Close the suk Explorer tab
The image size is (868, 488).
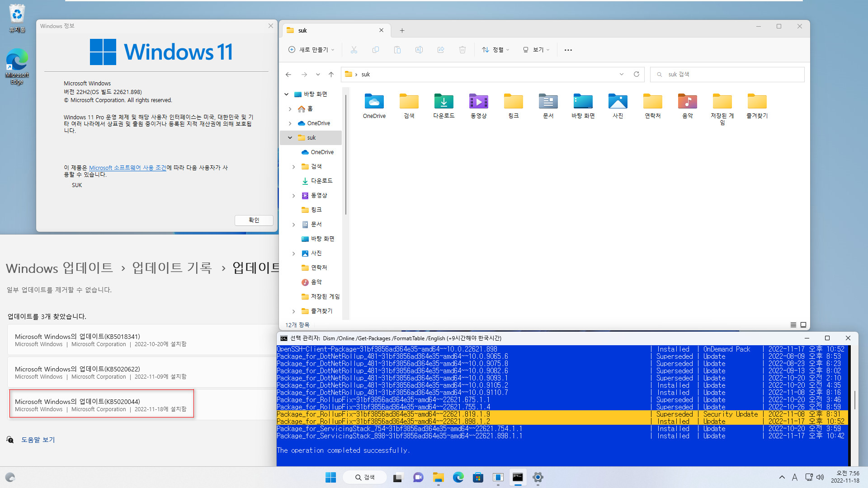(381, 30)
